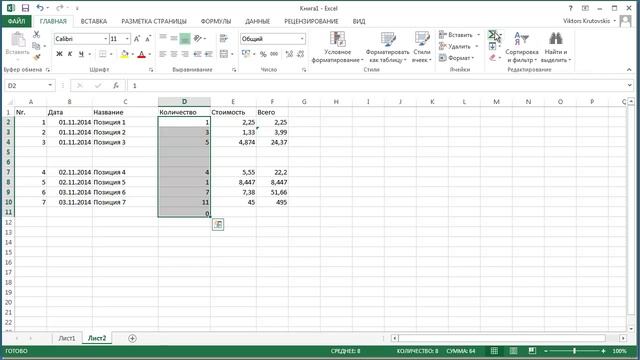Click the Copy icon in clipboard group
The width and height of the screenshot is (640, 360).
click(36, 46)
